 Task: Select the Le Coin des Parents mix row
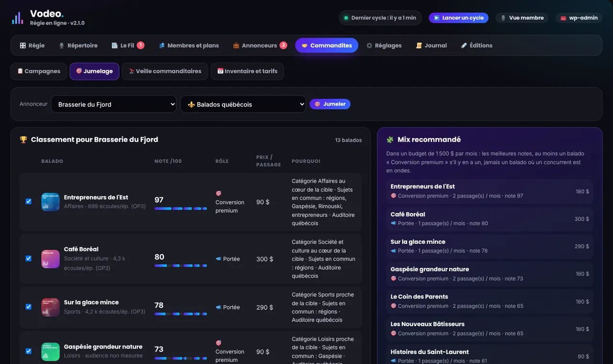coord(489,301)
